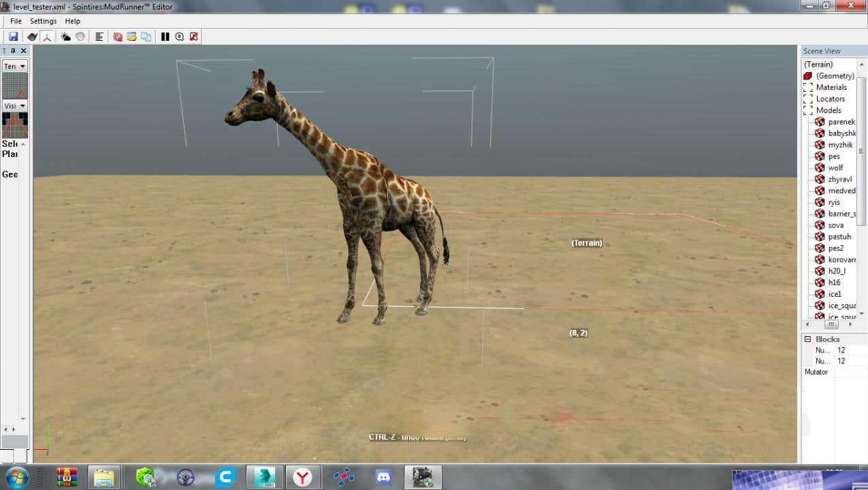Open the weather sun-cloud settings icon
Screen dimensions: 868x490
pyautogui.click(x=65, y=37)
